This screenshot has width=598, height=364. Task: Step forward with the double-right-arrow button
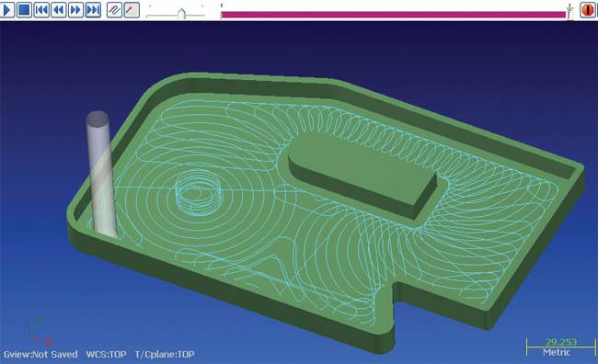(75, 9)
